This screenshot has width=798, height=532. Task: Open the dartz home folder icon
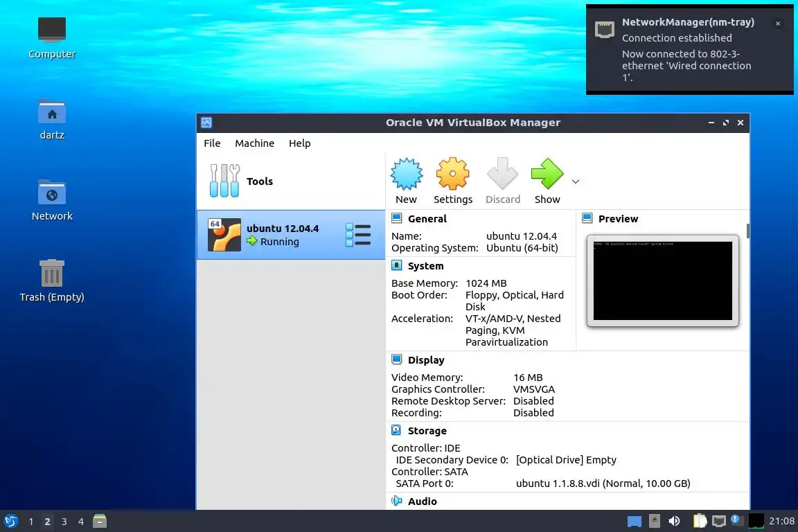(52, 119)
